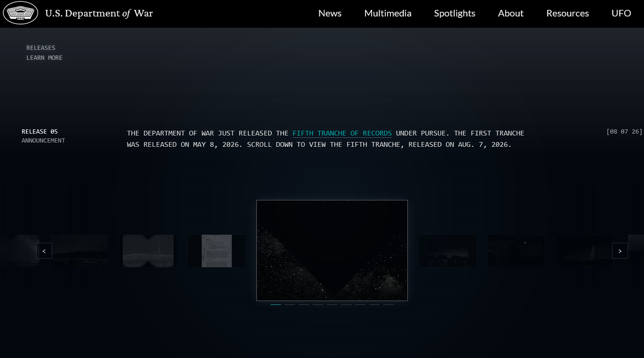Open the News menu
Screen dimensions: 644x358
[330, 13]
